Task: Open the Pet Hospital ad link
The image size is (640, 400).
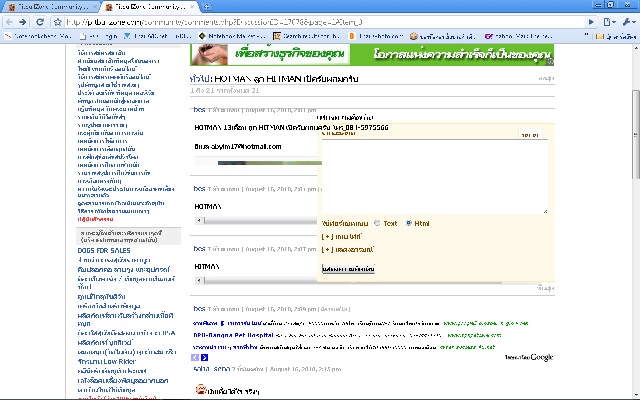Action: click(233, 335)
